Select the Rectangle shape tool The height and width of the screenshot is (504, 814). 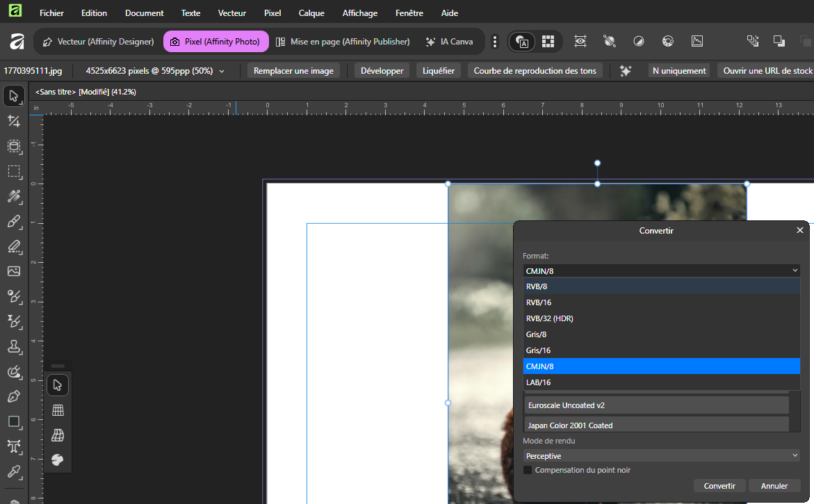click(14, 421)
